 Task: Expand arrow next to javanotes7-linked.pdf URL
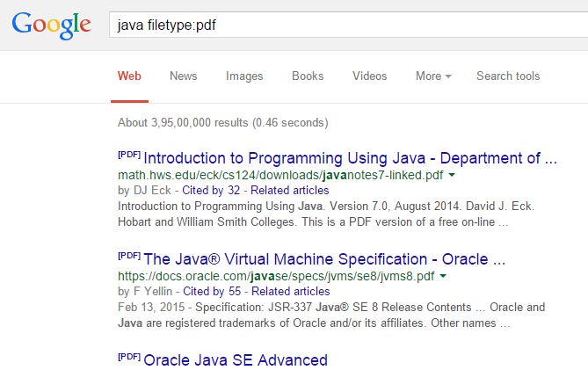point(453,175)
